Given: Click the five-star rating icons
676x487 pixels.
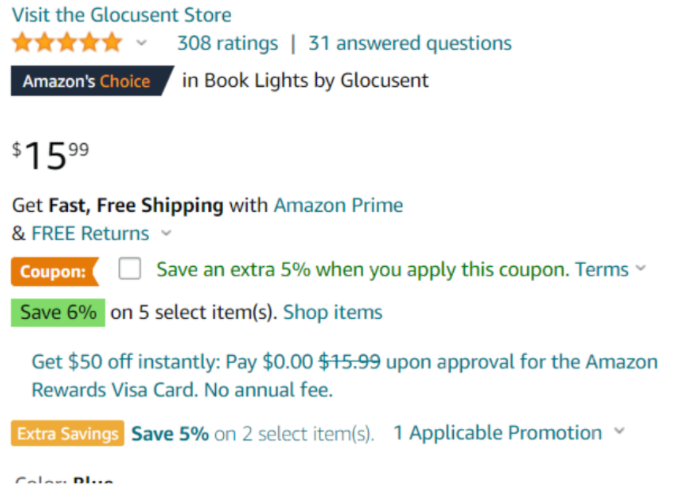Looking at the screenshot, I should tap(67, 43).
